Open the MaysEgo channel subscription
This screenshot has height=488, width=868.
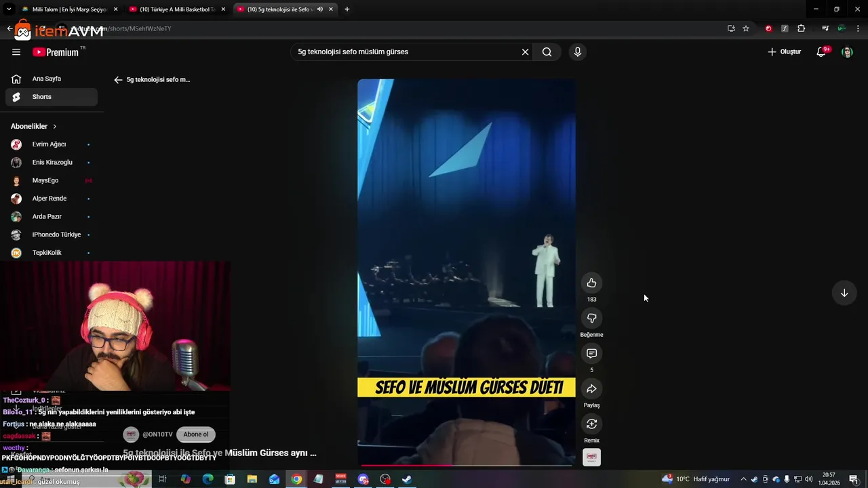pyautogui.click(x=52, y=180)
